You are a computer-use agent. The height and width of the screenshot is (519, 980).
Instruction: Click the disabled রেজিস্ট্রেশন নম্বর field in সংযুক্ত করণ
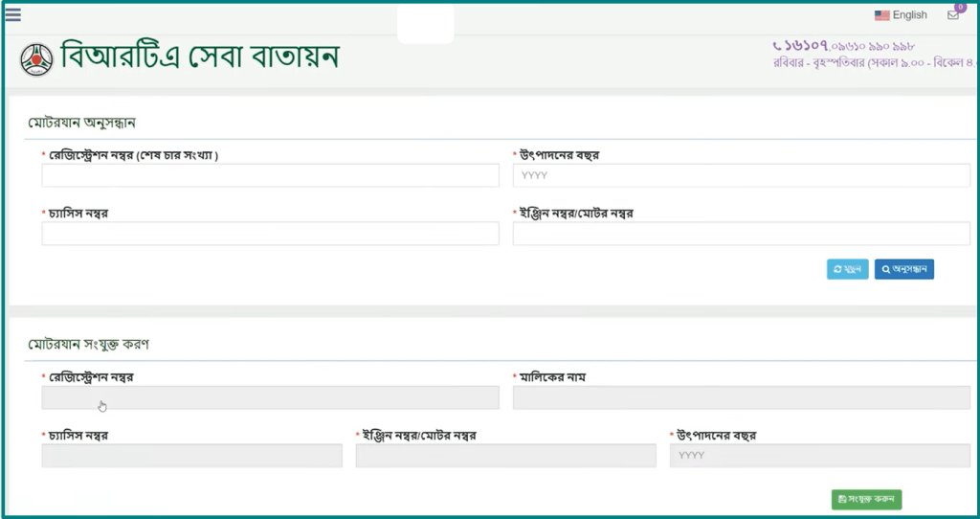click(x=270, y=397)
